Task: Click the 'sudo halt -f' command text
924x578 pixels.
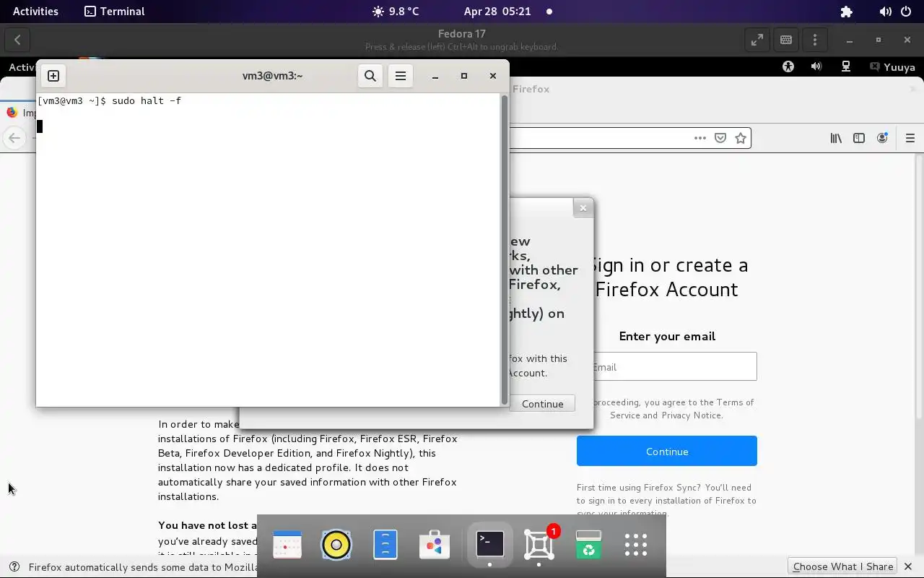Action: point(147,100)
